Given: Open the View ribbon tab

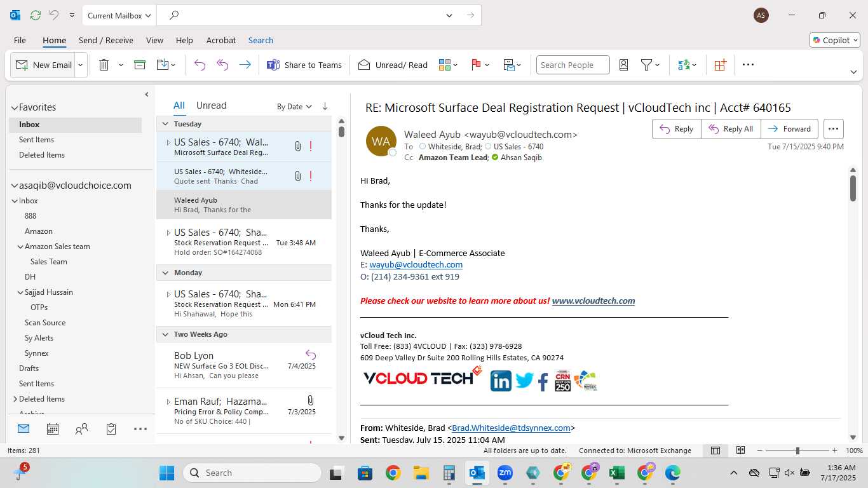Looking at the screenshot, I should tap(154, 40).
